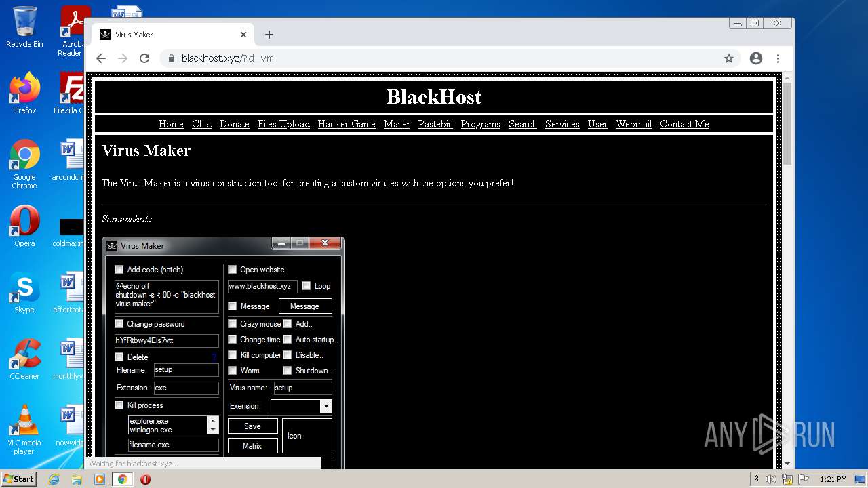Open the Programs navigation link

click(x=481, y=124)
